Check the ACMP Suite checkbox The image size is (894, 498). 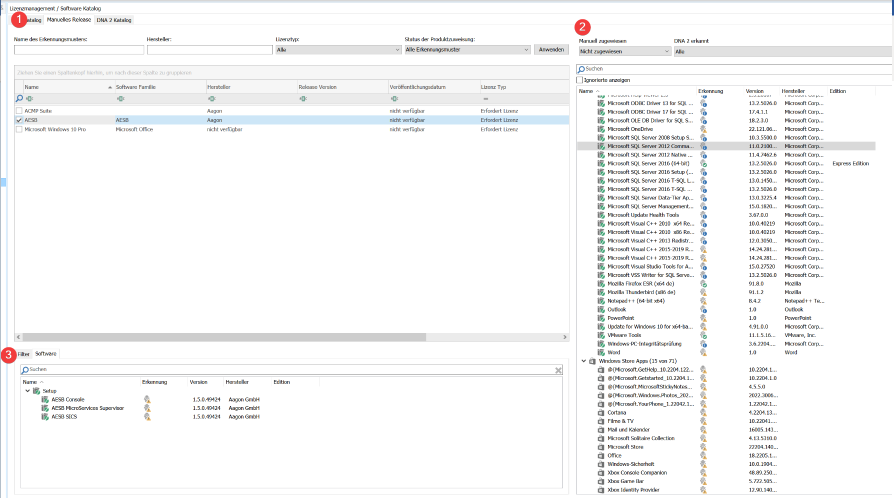coord(19,111)
